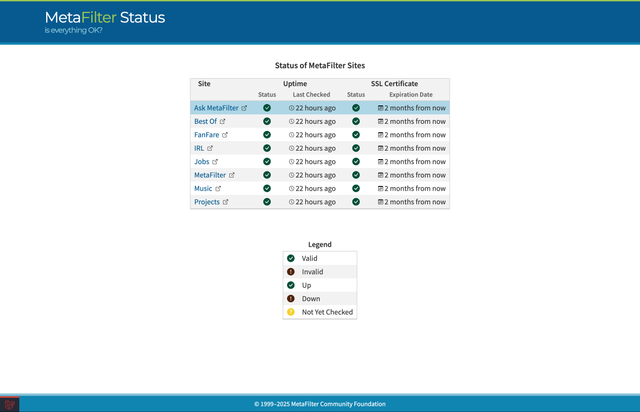This screenshot has height=412, width=640.
Task: Open the Music site link
Action: (203, 188)
